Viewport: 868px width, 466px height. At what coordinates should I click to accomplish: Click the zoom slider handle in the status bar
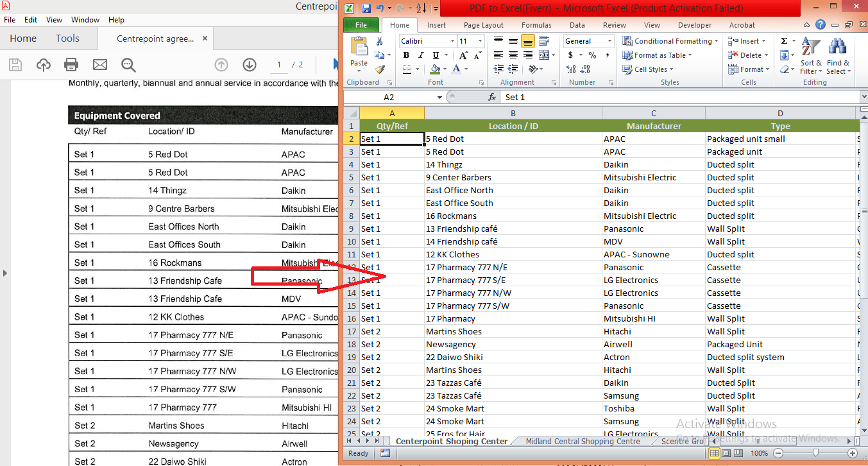point(815,453)
